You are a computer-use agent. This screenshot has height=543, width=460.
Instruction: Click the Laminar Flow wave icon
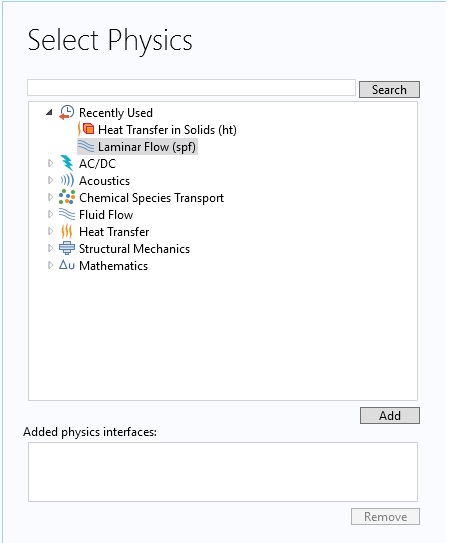pyautogui.click(x=86, y=146)
